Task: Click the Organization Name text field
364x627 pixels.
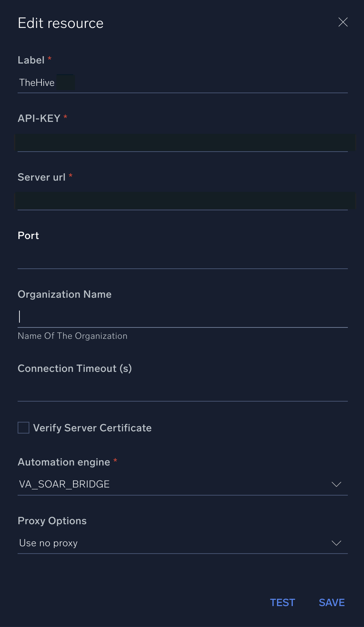Action: pyautogui.click(x=183, y=316)
